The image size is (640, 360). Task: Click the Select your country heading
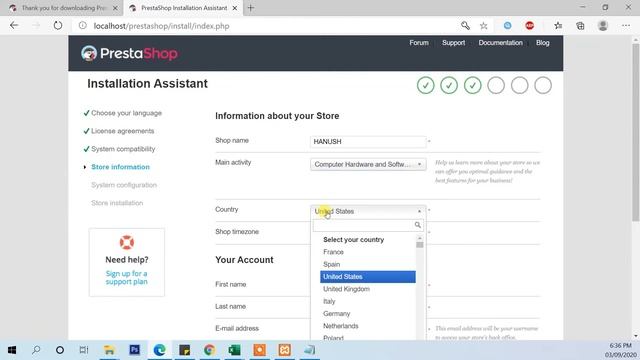(353, 240)
